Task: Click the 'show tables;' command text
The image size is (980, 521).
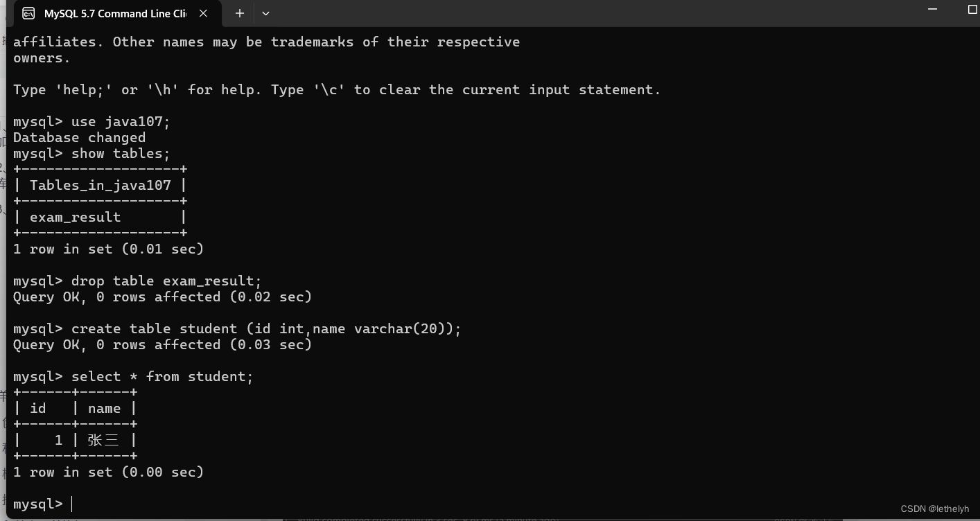Action: click(123, 153)
